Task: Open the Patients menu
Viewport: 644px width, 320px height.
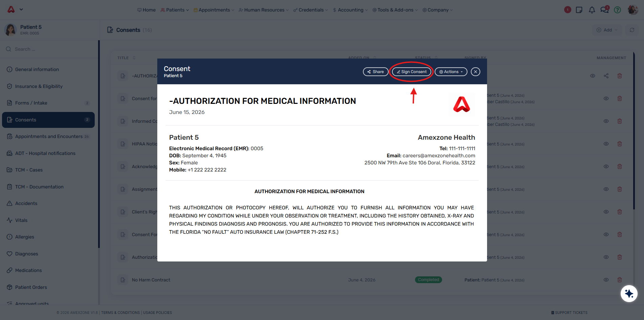Action: coord(175,10)
